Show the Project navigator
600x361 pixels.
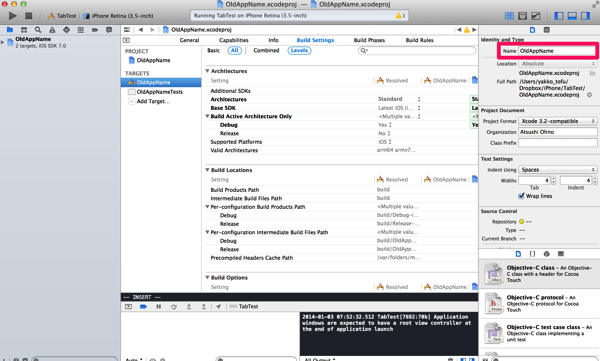coord(10,29)
